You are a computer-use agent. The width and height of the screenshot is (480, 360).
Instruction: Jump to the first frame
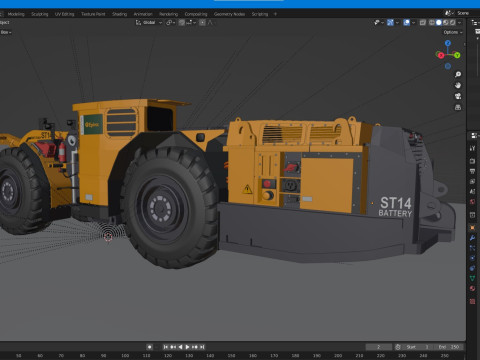coord(166,347)
